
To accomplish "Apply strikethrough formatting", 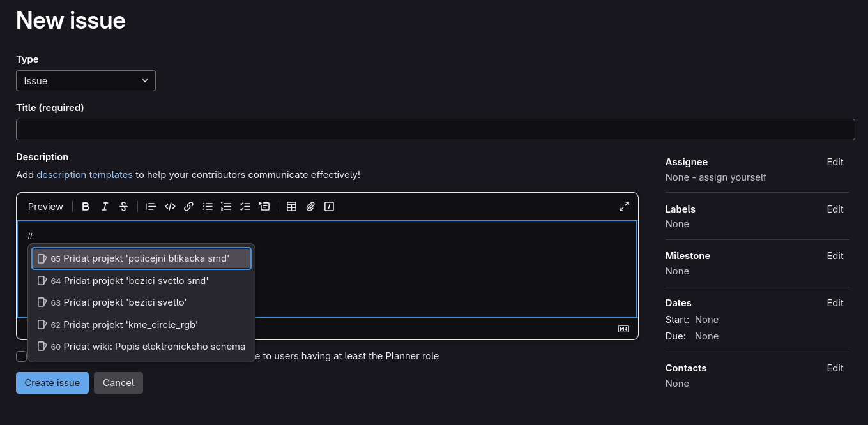I will [124, 207].
